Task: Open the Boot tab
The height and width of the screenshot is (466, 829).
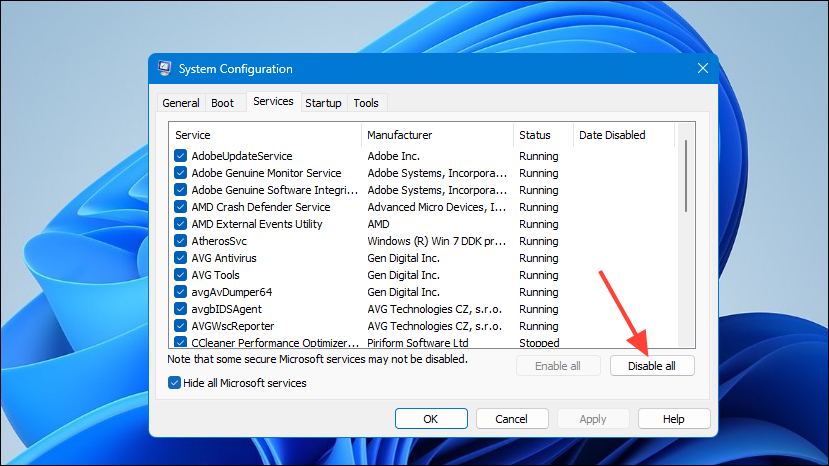Action: pos(223,103)
